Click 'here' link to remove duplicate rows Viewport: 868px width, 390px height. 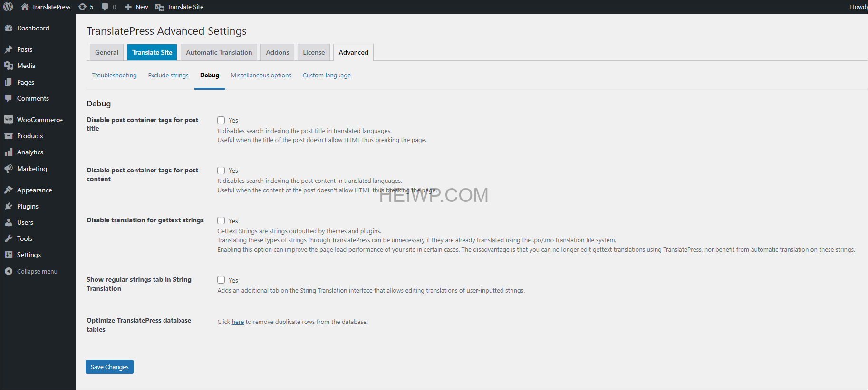[x=238, y=322]
